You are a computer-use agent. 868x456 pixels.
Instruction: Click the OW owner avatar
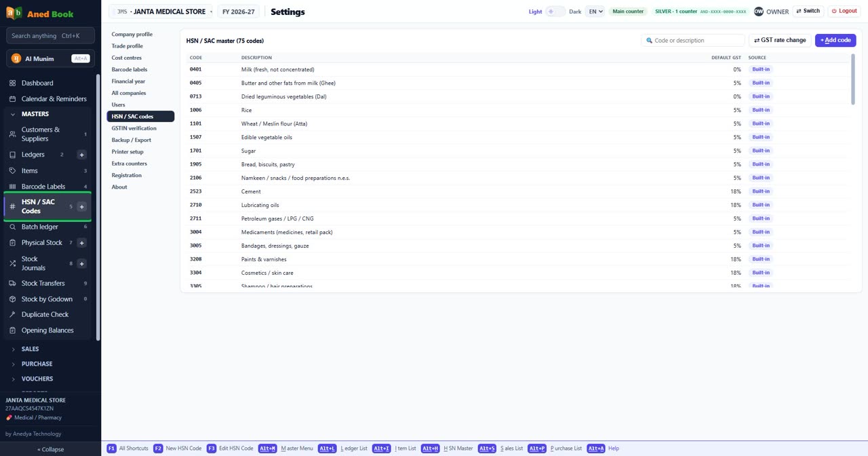click(x=759, y=12)
